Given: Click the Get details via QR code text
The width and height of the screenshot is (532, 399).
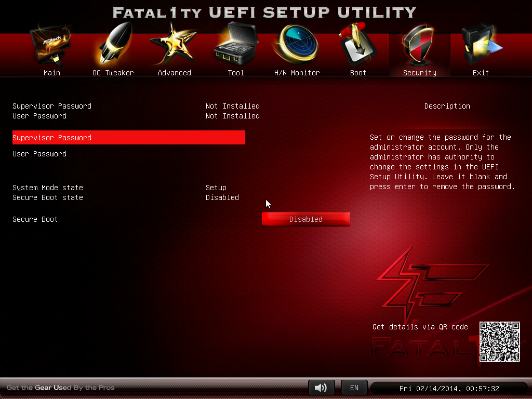Looking at the screenshot, I should [420, 327].
